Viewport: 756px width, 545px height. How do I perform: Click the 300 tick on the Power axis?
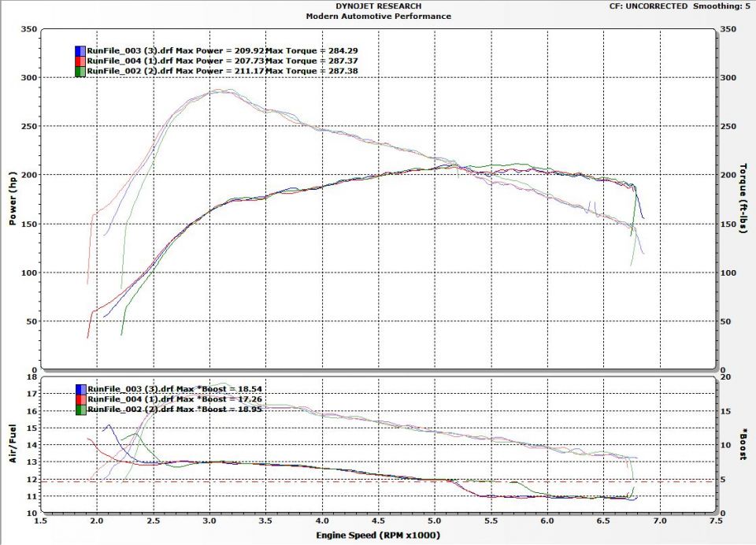(x=29, y=78)
